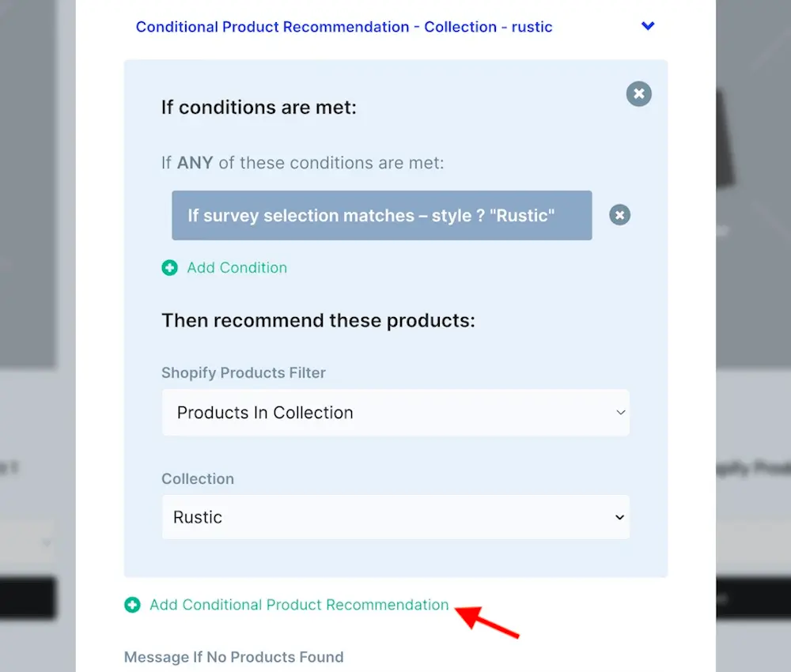Click the "Collection" field label
Viewport: 791px width, 672px height.
click(198, 479)
